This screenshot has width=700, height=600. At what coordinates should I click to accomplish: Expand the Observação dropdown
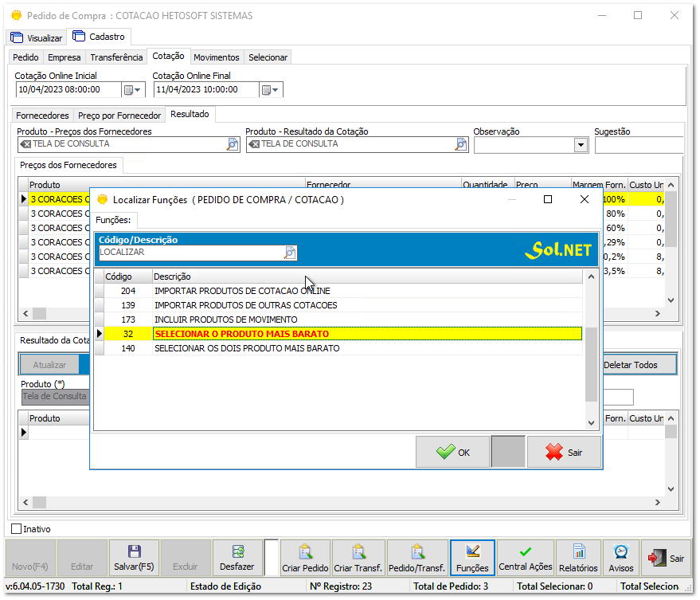click(x=581, y=145)
